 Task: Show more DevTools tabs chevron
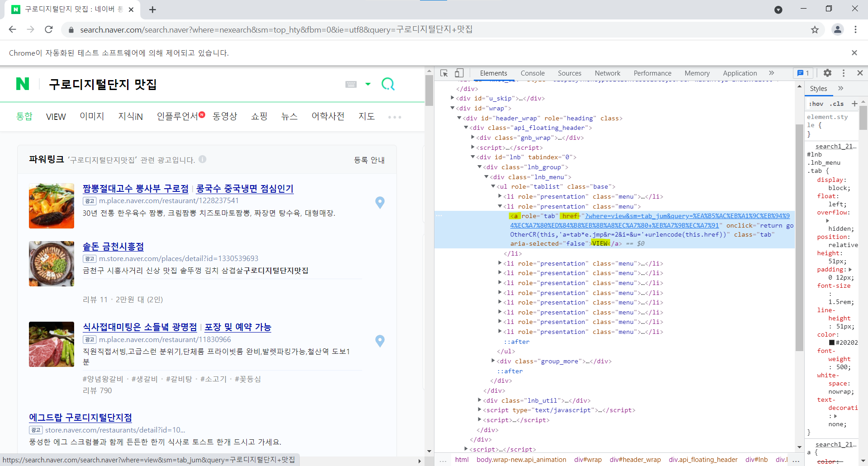[771, 73]
